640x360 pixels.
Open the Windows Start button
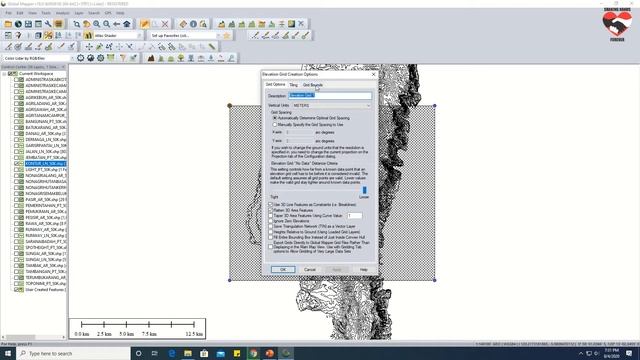8,353
